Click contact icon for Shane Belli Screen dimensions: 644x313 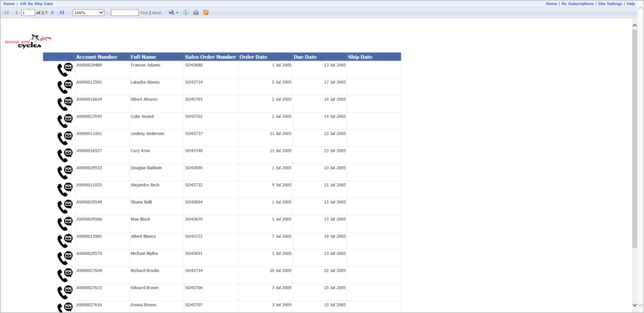click(x=65, y=207)
